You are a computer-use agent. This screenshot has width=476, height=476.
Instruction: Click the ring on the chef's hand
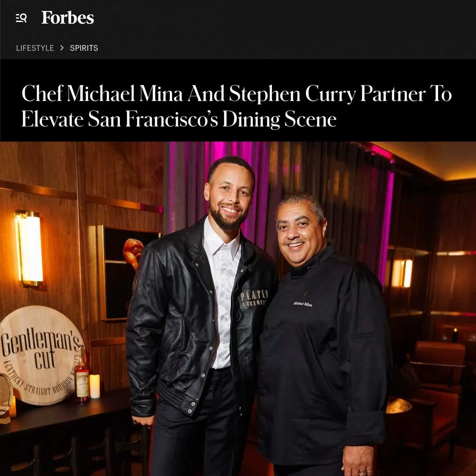tap(362, 472)
